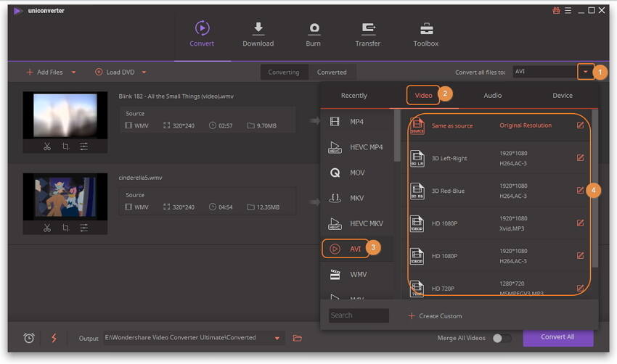This screenshot has height=364, width=617.
Task: Click the Blink 182 video thumbnail
Action: (x=65, y=115)
